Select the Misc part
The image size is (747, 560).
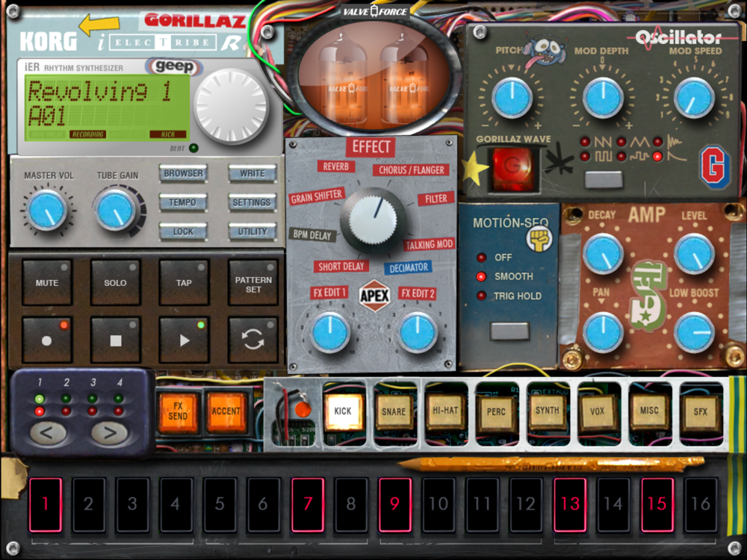[x=649, y=411]
